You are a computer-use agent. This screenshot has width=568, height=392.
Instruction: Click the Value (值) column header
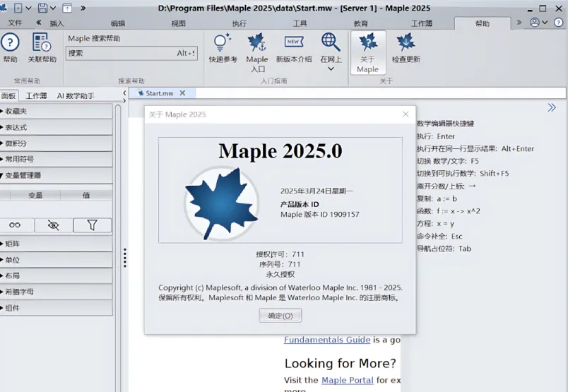(86, 195)
